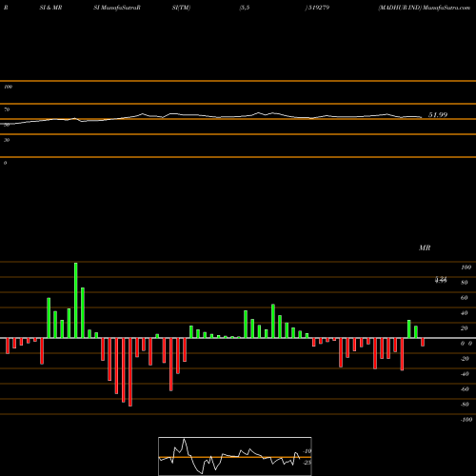This screenshot has width=476, height=476.
Task: Click the MR axis label 40
Action: coord(465,313)
